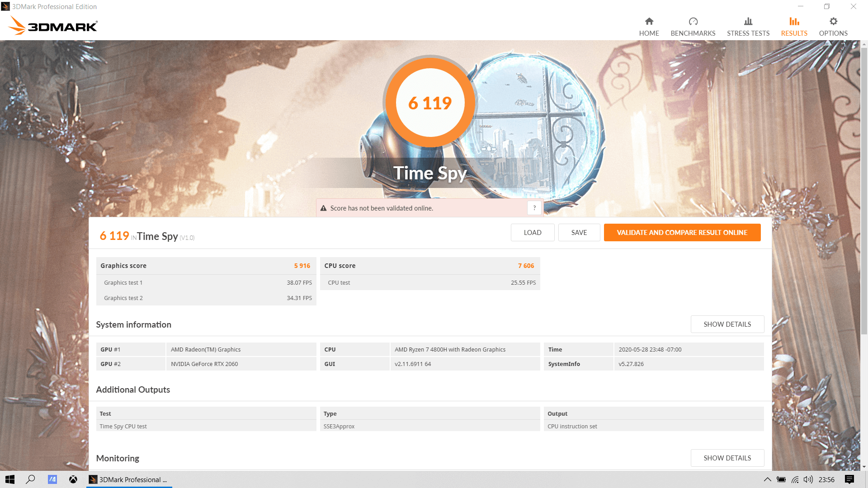The height and width of the screenshot is (488, 868).
Task: Click Validate and Compare Result Online
Action: [682, 233]
